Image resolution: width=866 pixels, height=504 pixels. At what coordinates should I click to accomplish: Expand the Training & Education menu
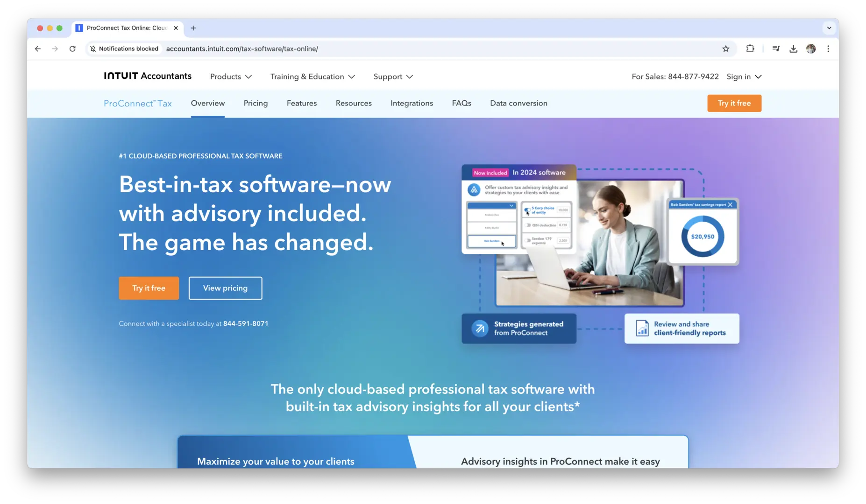(x=312, y=77)
